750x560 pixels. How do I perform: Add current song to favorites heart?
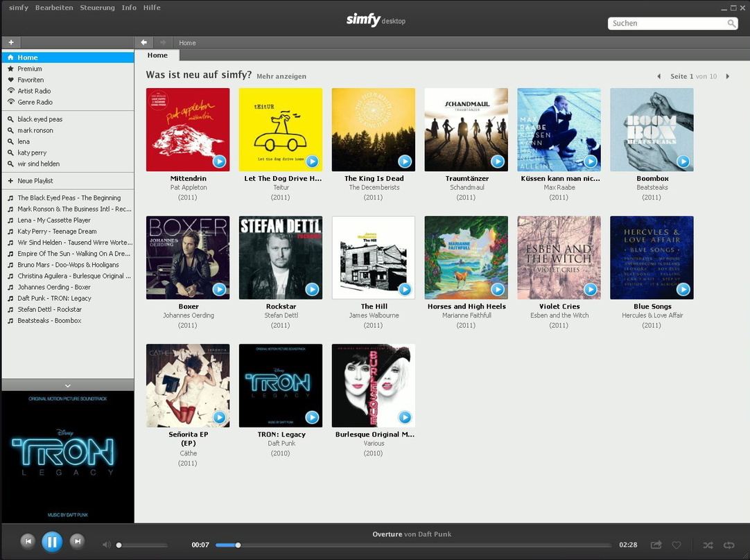tap(677, 545)
